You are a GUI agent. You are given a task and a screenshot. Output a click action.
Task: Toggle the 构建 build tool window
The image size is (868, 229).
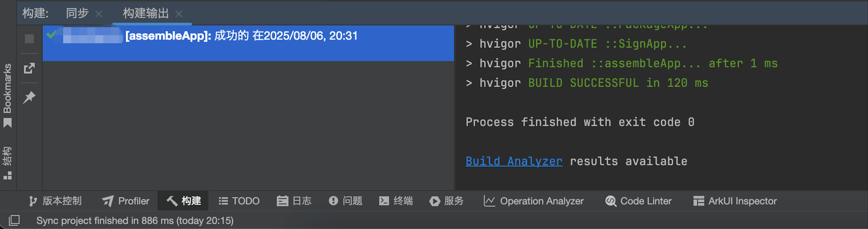tap(184, 201)
